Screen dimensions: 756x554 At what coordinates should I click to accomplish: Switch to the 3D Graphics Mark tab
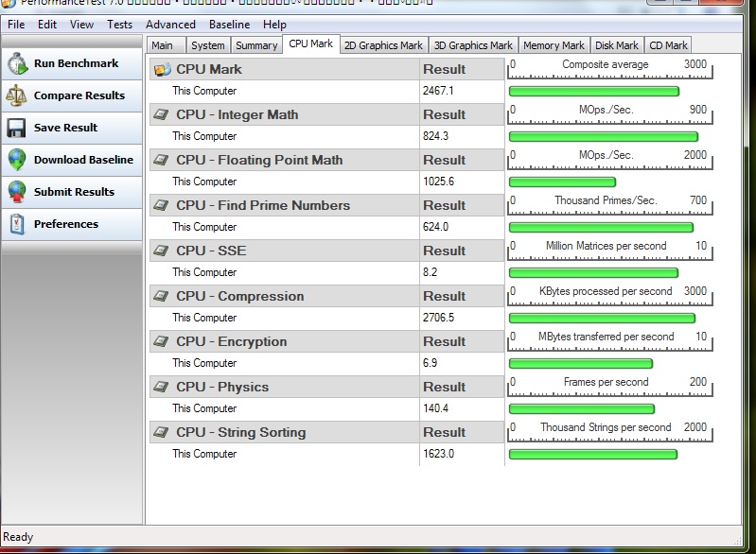coord(473,45)
